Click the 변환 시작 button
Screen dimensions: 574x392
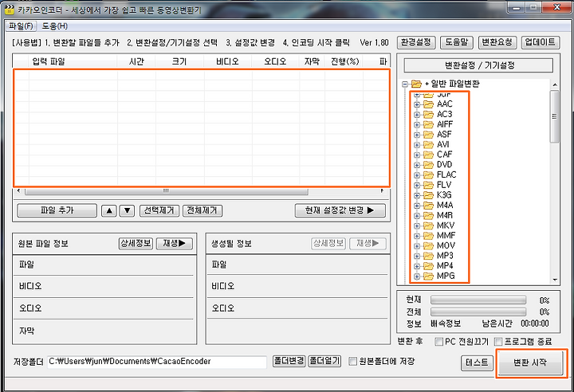click(530, 363)
